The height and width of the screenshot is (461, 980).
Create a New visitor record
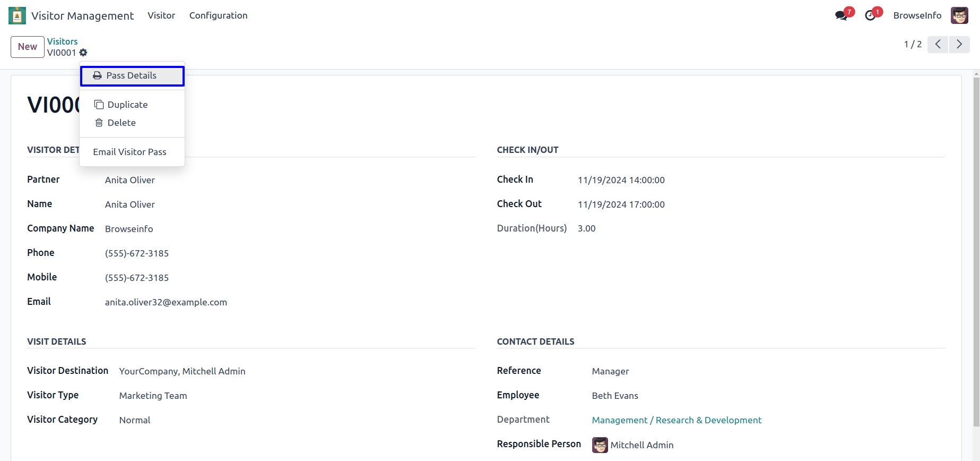pyautogui.click(x=28, y=47)
